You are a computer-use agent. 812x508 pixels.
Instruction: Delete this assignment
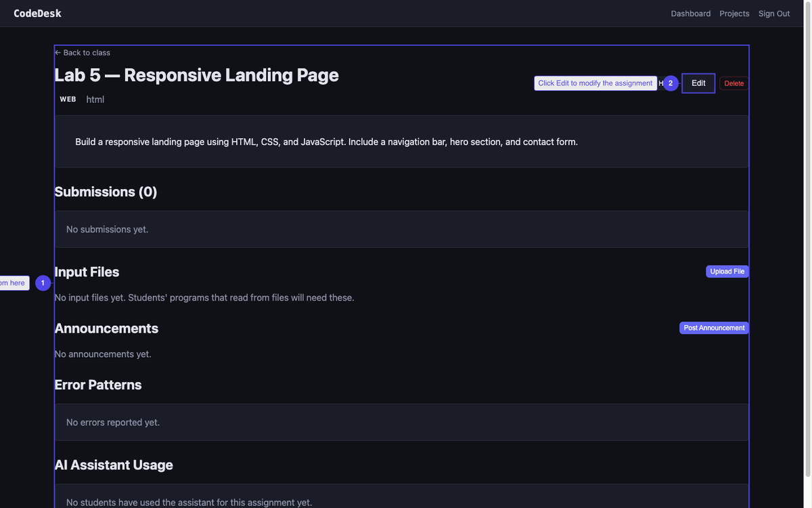click(x=734, y=83)
